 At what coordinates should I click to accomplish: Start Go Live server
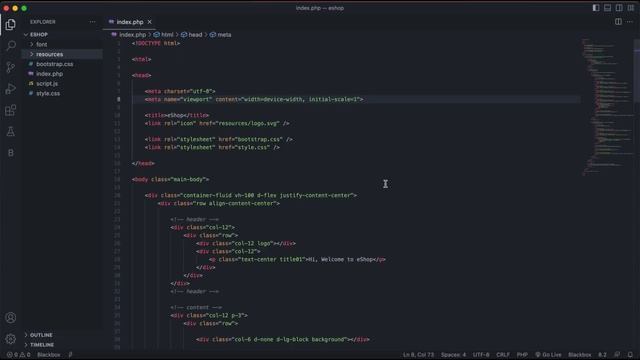pos(548,355)
